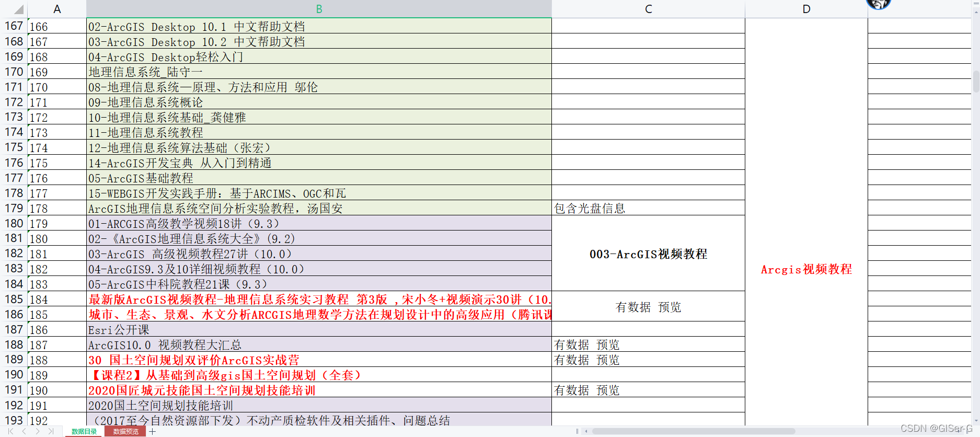
Task: Select cell 包含光盘信息
Action: (x=648, y=208)
